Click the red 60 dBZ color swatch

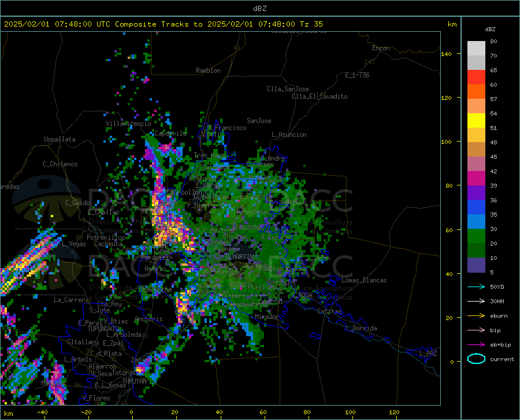point(476,77)
